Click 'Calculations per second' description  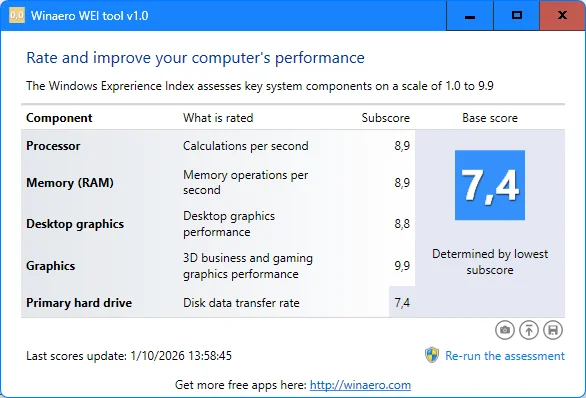coord(246,146)
